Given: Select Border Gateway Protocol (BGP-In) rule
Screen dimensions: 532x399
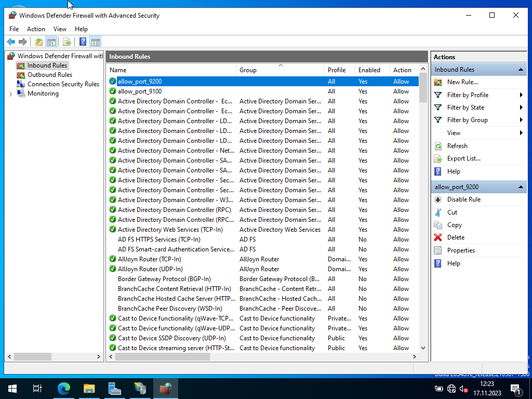Looking at the screenshot, I should 164,279.
